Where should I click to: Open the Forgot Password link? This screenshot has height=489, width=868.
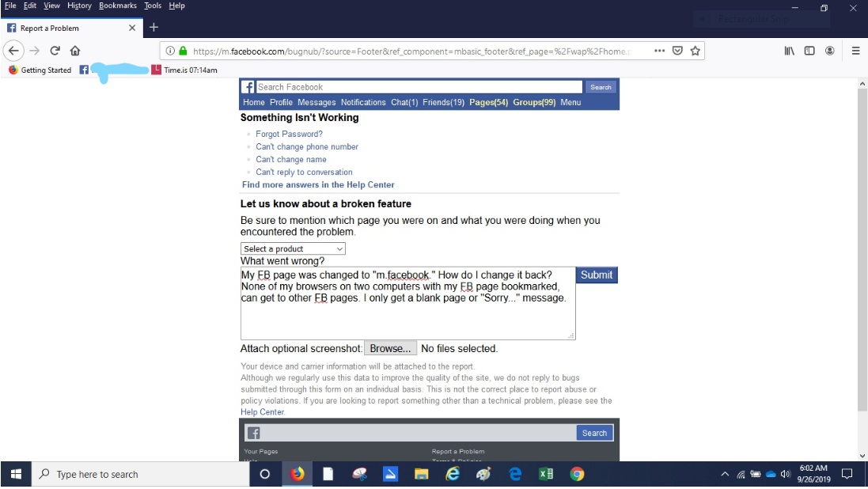pyautogui.click(x=289, y=134)
